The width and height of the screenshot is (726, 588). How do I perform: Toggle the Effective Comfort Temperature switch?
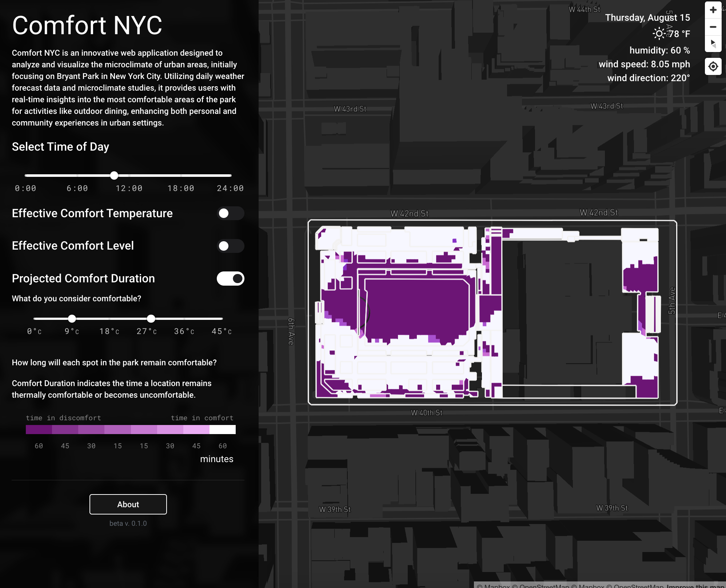click(x=231, y=214)
